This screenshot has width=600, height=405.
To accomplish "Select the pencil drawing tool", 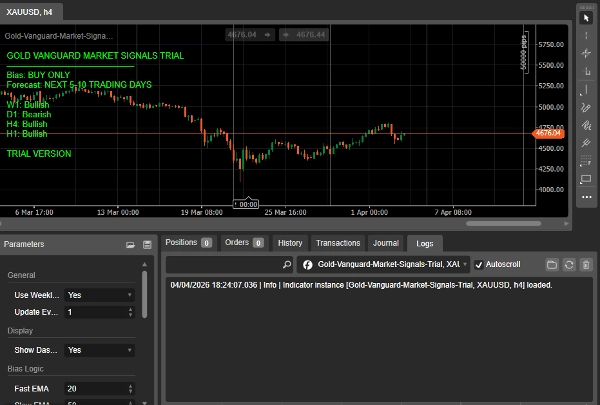I will [586, 108].
